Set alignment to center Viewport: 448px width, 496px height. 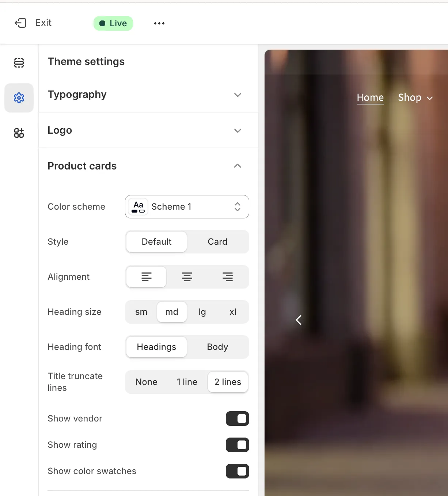(187, 277)
